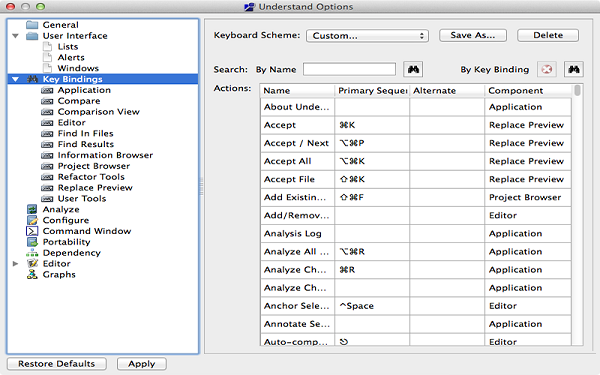Collapse the User Interface tree node
This screenshot has width=600, height=375.
(15, 36)
